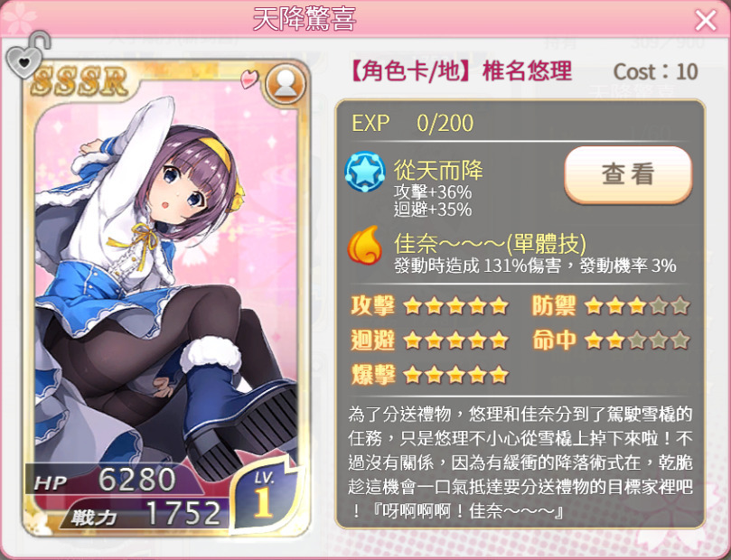
Task: Tap the pink sakura petal icon
Action: 249,79
